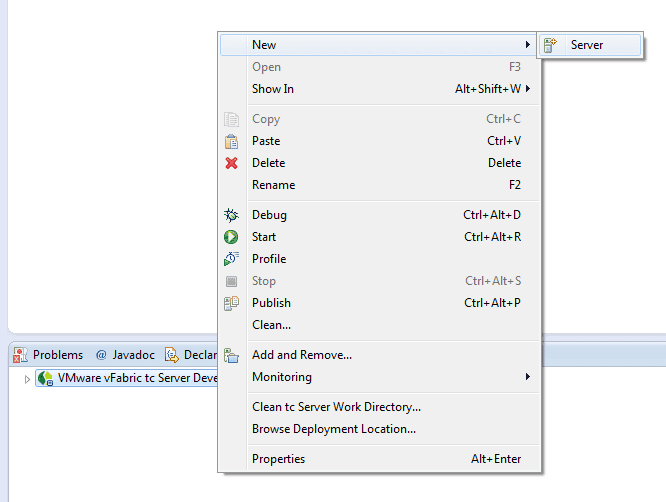The width and height of the screenshot is (666, 502).
Task: Click the Add and Remove icon
Action: [231, 355]
